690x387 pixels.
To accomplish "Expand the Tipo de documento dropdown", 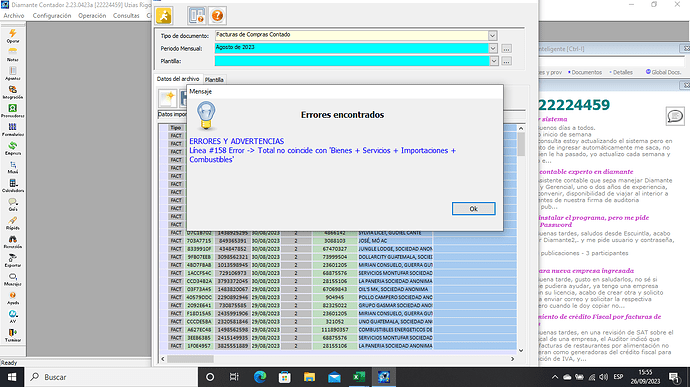I will click(492, 36).
